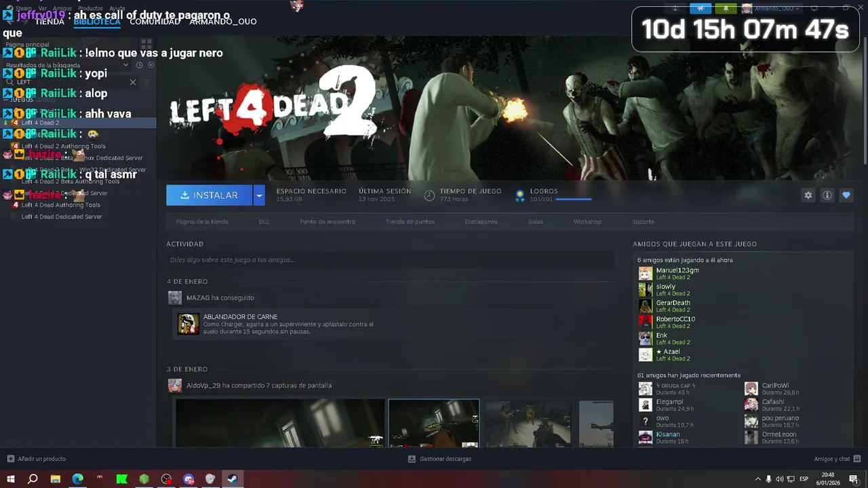This screenshot has width=868, height=488.
Task: Open Windows Start menu
Action: pos(11,479)
